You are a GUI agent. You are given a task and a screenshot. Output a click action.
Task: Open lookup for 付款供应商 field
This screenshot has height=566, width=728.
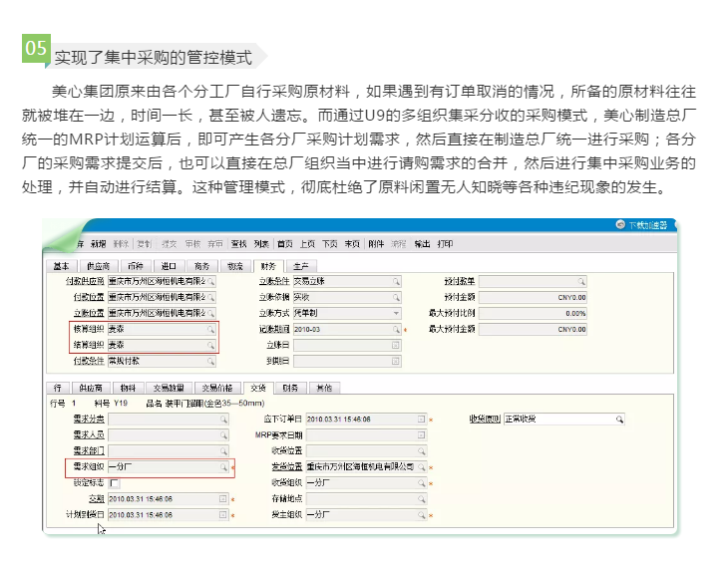tap(210, 282)
